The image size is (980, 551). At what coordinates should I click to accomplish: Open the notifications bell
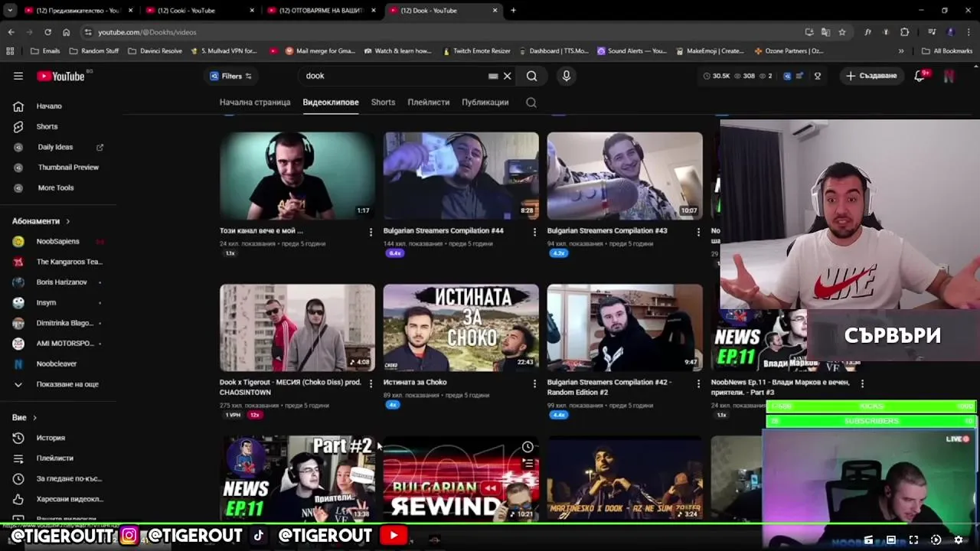click(920, 76)
